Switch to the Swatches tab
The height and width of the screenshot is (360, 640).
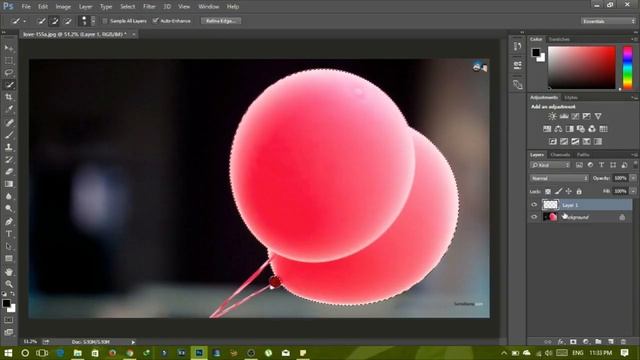559,39
